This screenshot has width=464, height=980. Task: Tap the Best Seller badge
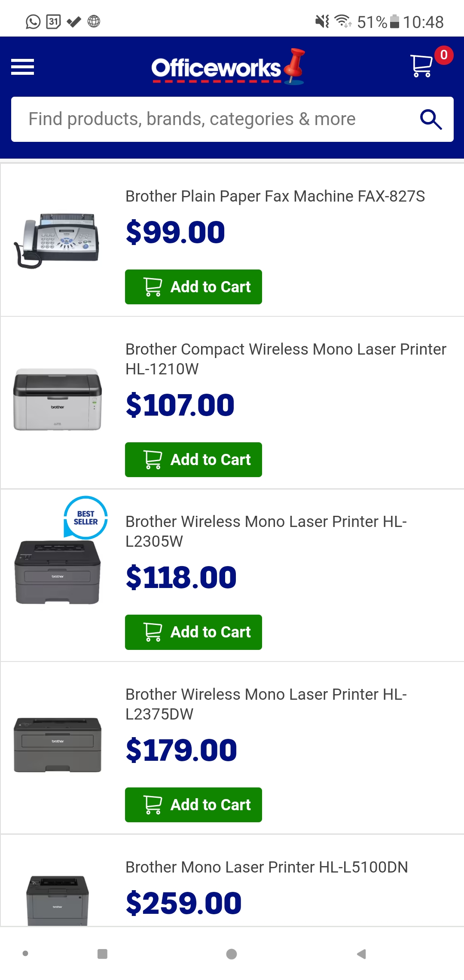point(85,518)
